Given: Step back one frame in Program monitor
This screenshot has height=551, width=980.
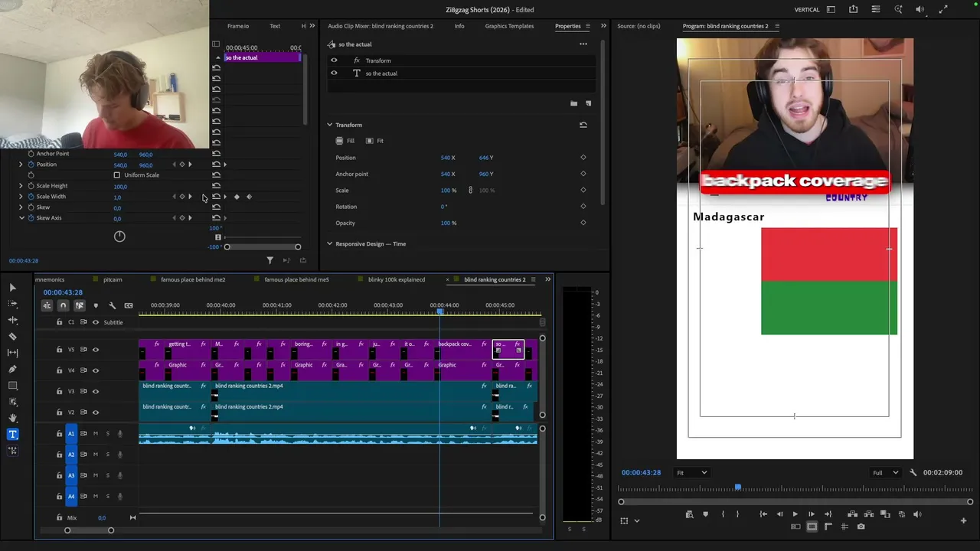Looking at the screenshot, I should 779,515.
